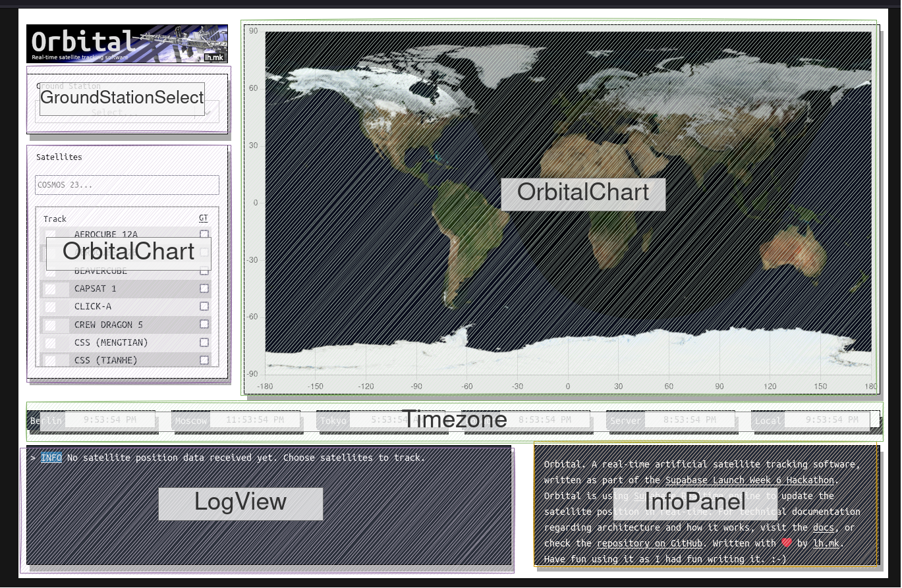This screenshot has height=588, width=902.
Task: Tick Track checkbox for CREW DRAGON 5
Action: pyautogui.click(x=51, y=325)
